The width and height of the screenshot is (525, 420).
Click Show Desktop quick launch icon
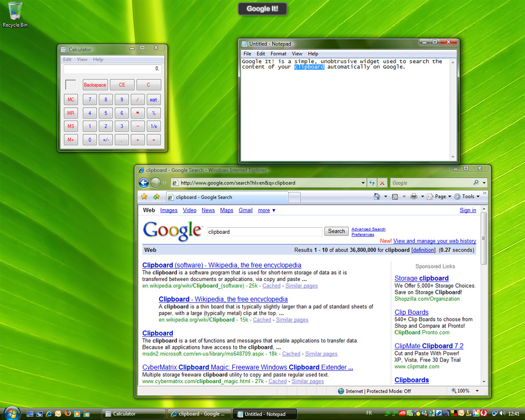pyautogui.click(x=30, y=414)
